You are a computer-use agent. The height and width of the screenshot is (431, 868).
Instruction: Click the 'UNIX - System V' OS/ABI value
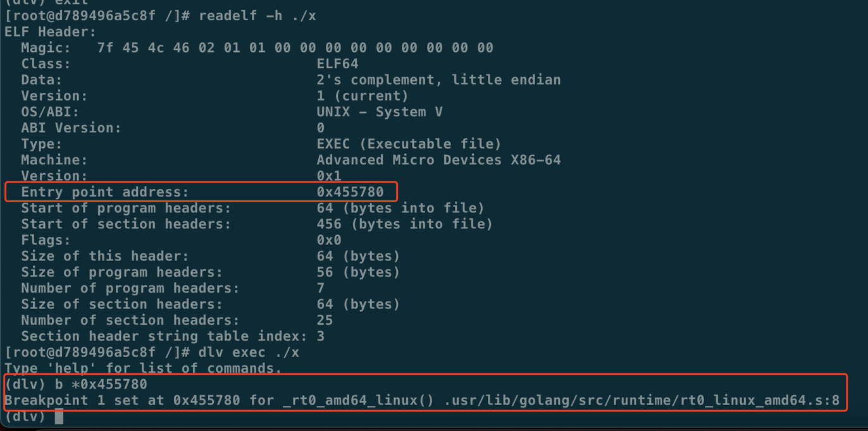click(x=380, y=112)
